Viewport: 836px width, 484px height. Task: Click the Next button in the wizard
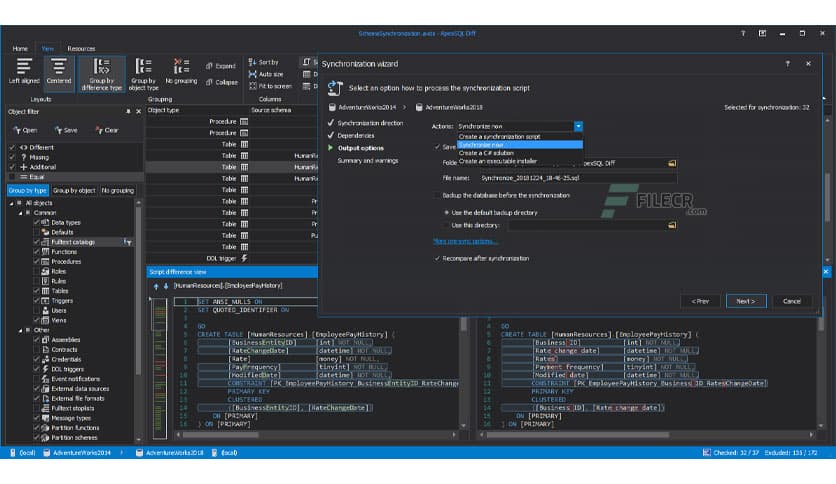(746, 301)
